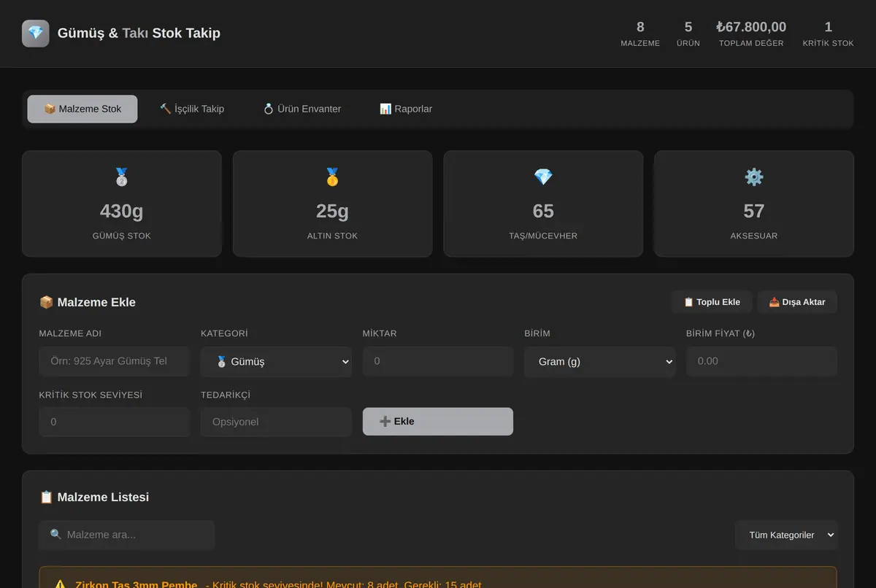Image resolution: width=876 pixels, height=588 pixels.
Task: Click the Gümüş Stok summary card label
Action: click(122, 236)
